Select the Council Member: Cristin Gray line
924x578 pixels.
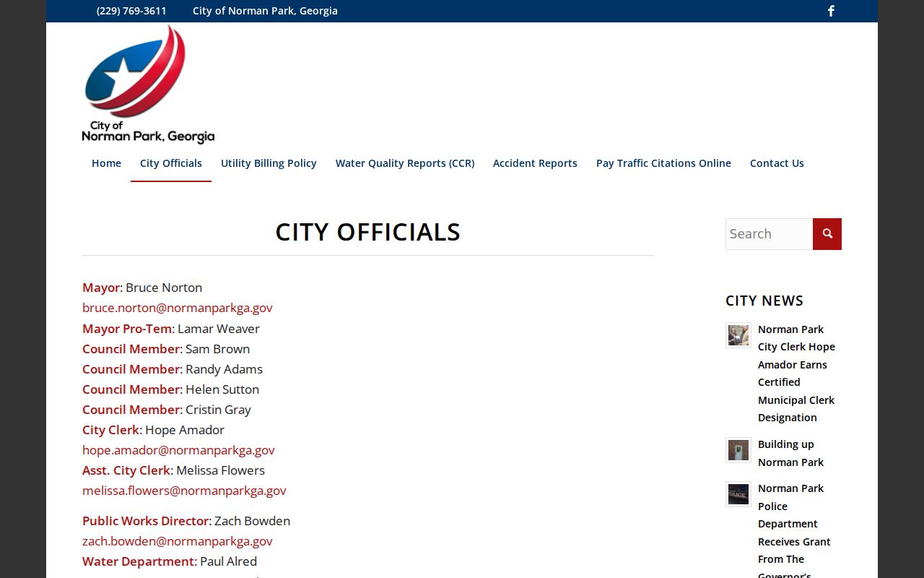pos(167,410)
